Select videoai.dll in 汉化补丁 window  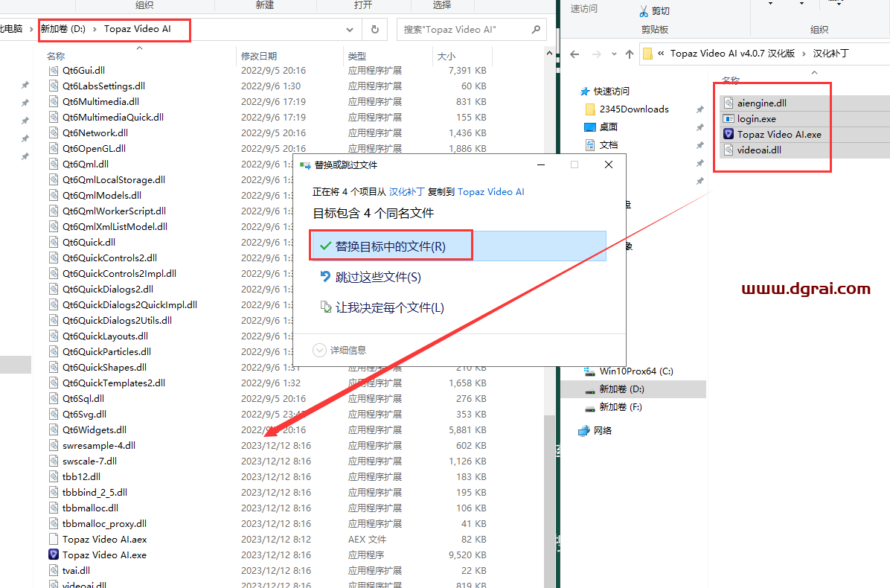[759, 150]
